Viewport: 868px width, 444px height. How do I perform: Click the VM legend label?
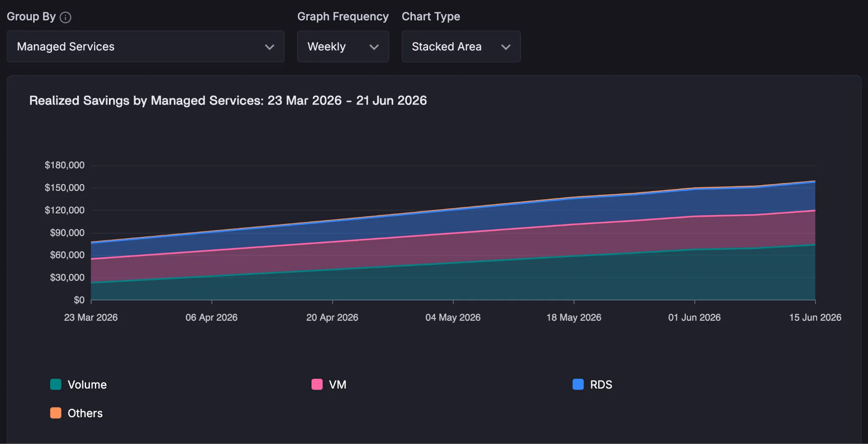click(x=338, y=385)
